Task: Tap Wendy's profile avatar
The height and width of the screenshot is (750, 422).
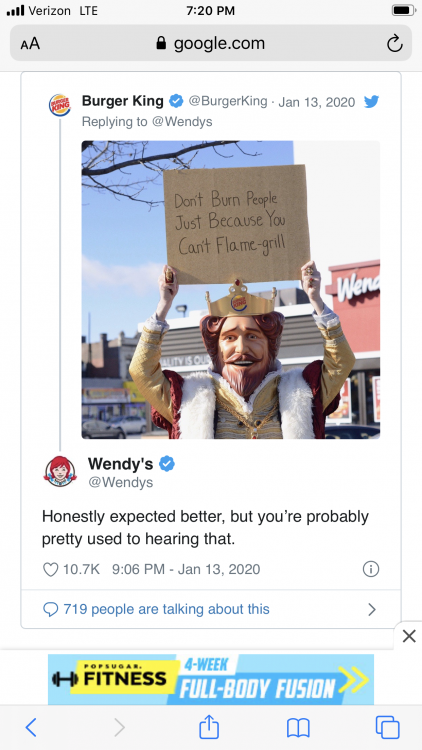Action: click(60, 472)
